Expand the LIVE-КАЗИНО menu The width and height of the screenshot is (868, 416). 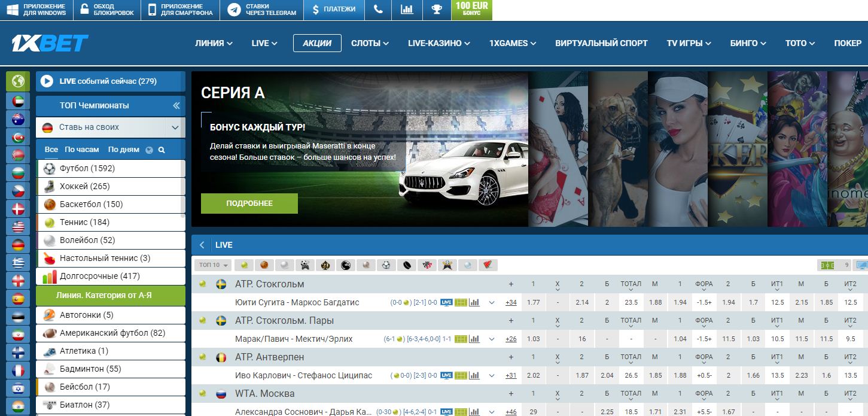point(439,43)
